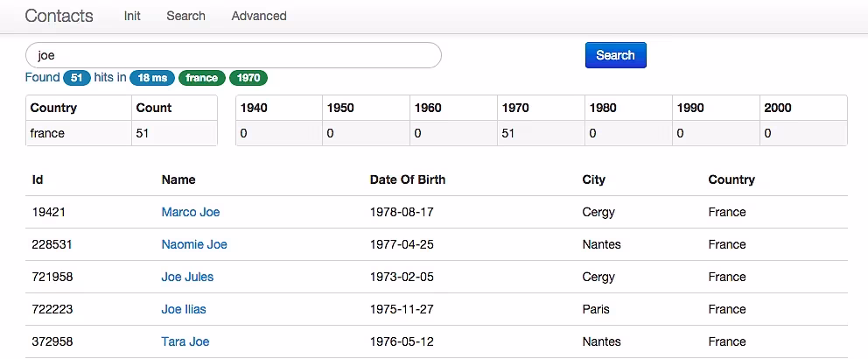Screen dimensions: 868x359
Task: Open contact Marco Joe
Action: [x=191, y=212]
